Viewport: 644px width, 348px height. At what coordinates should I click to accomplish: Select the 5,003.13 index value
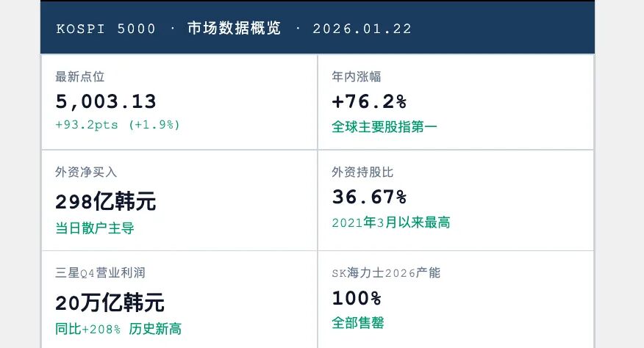pos(106,101)
